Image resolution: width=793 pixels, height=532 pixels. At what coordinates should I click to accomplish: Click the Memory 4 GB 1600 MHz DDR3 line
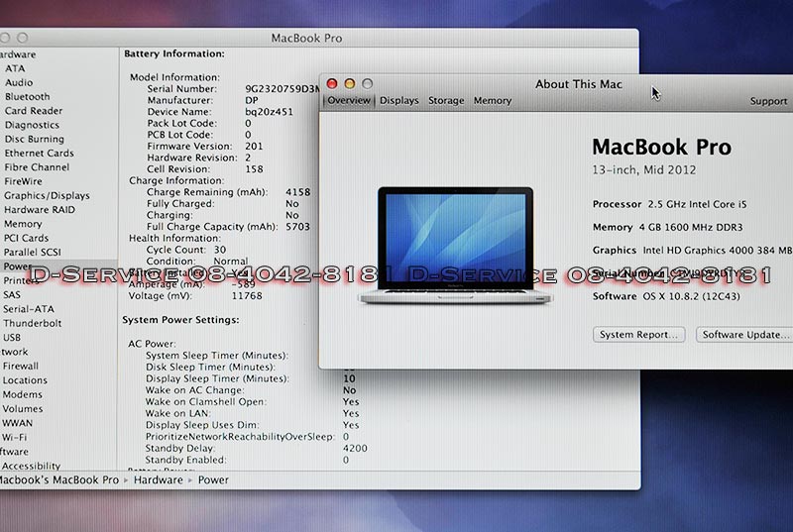pyautogui.click(x=667, y=227)
